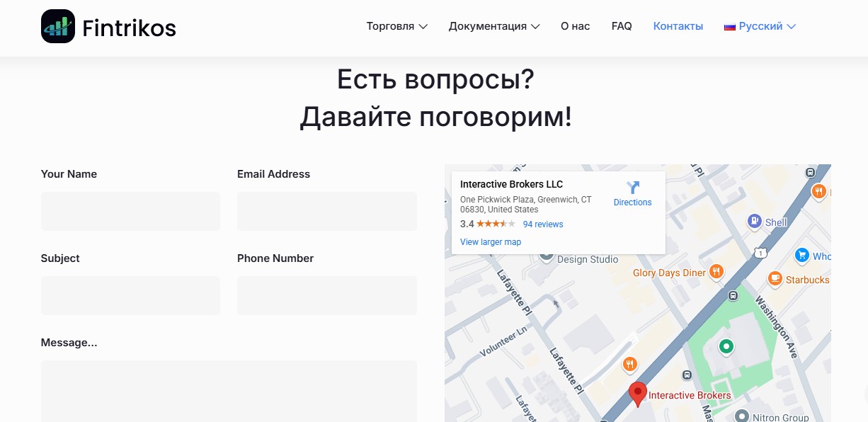Screen dimensions: 868x422
Task: Click the blue Directions arrow icon
Action: pyautogui.click(x=633, y=188)
